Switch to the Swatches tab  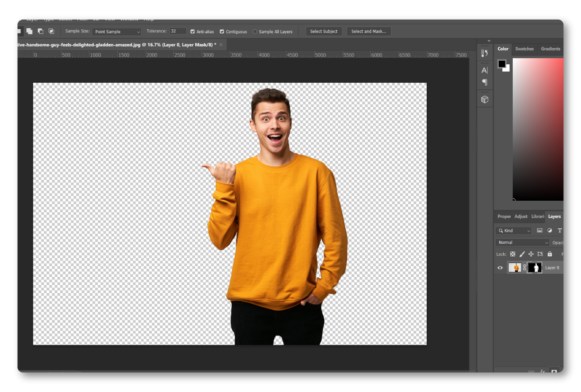(524, 49)
